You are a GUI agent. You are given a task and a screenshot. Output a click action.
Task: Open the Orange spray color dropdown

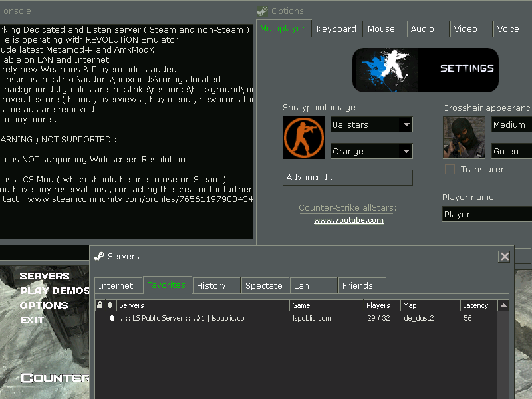tap(406, 151)
